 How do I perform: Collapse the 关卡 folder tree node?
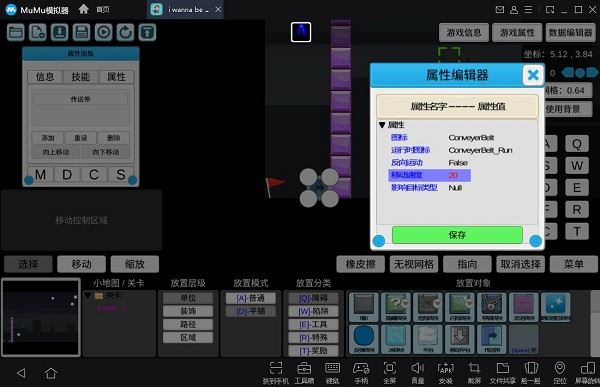coord(88,295)
